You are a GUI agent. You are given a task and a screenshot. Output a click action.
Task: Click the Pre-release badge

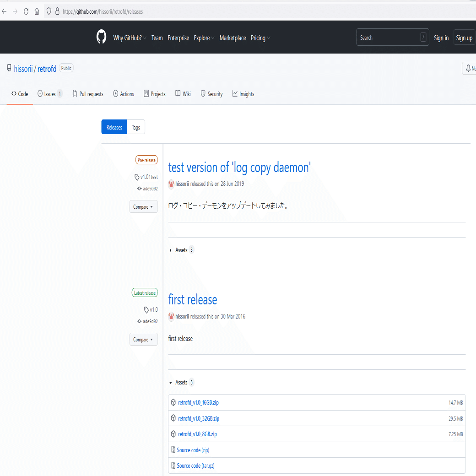click(x=146, y=160)
